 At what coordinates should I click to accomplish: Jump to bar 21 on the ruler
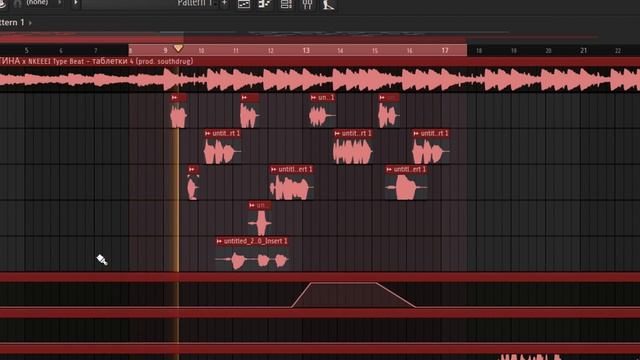(583, 51)
